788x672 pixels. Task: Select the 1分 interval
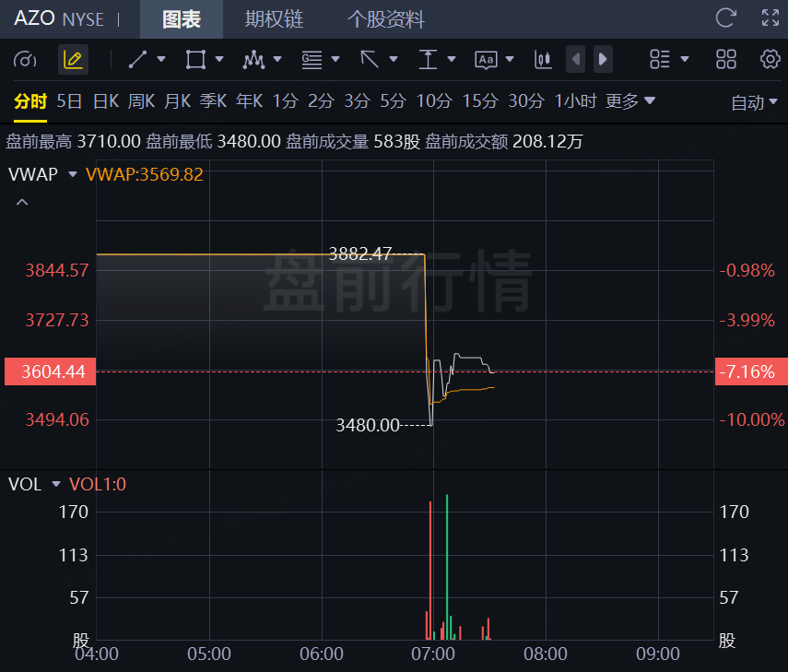[286, 101]
